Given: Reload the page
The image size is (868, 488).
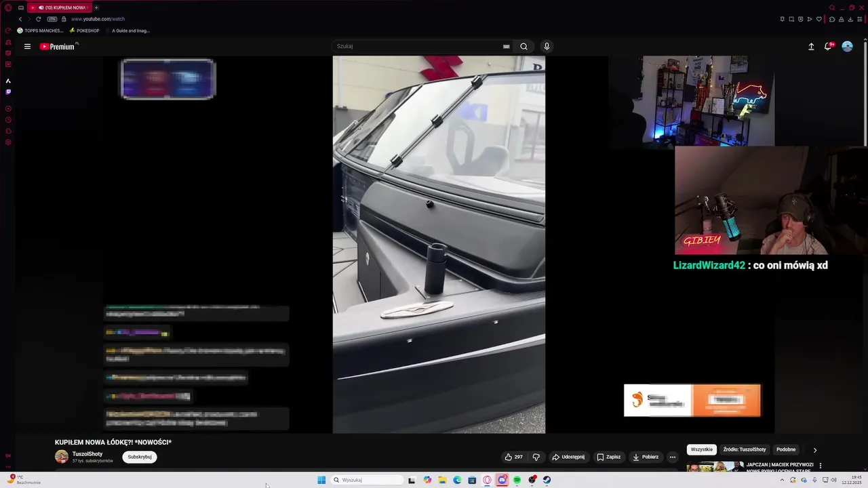Looking at the screenshot, I should (38, 19).
